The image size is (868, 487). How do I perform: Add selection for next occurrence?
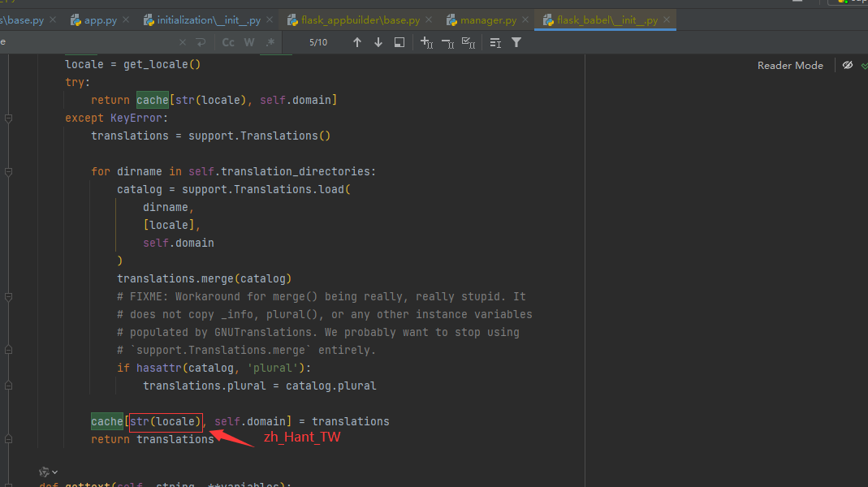pos(426,42)
